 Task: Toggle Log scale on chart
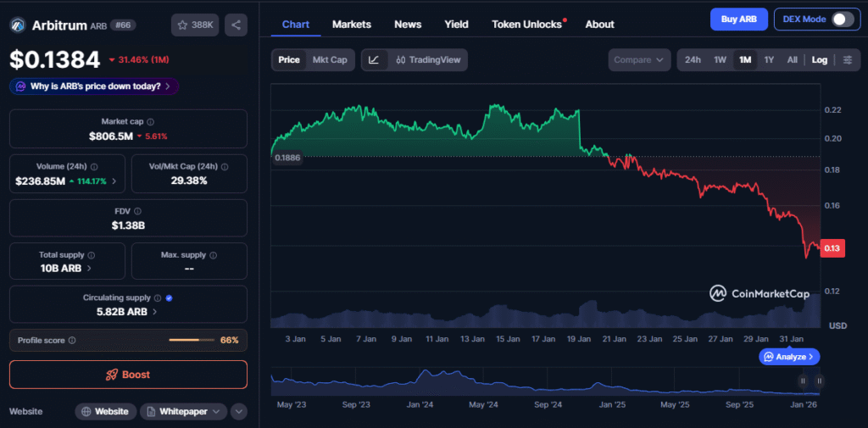coord(819,60)
